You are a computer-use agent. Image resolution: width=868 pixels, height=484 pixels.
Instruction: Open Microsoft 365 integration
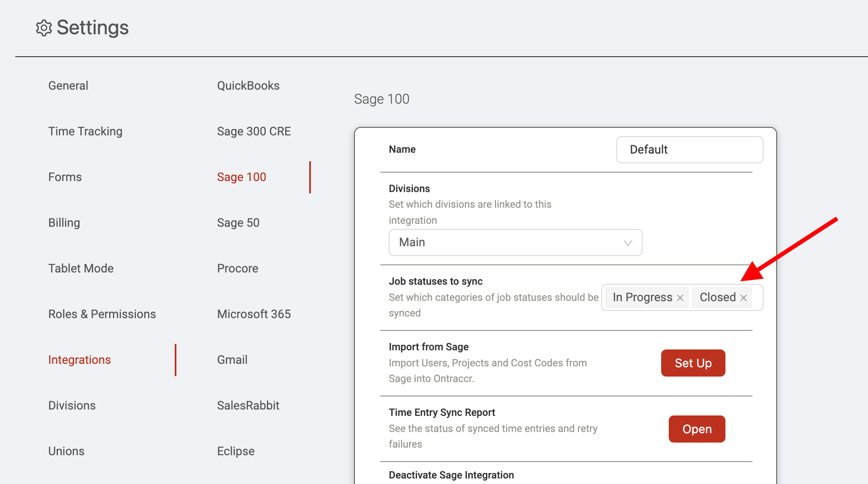coord(254,314)
